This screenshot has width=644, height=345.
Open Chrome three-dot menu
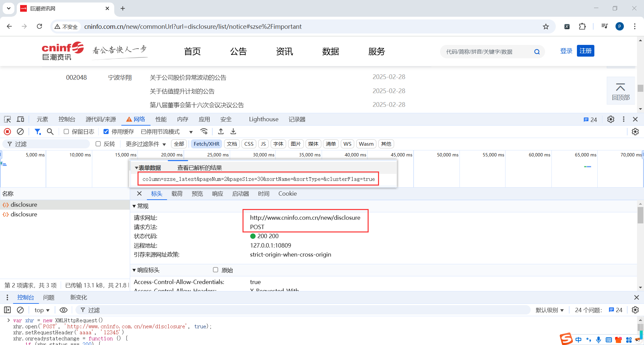[x=635, y=26]
